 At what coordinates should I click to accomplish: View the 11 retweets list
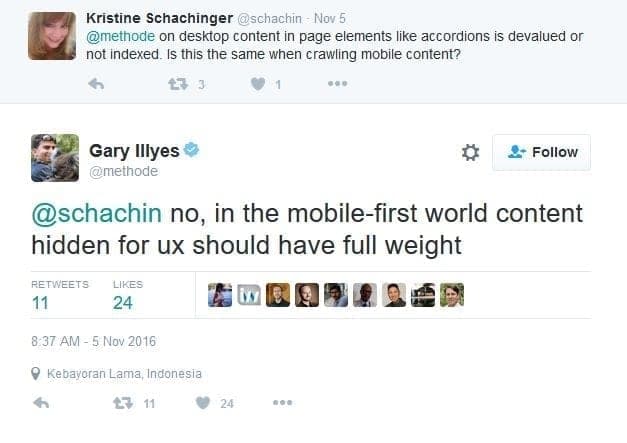tap(43, 303)
